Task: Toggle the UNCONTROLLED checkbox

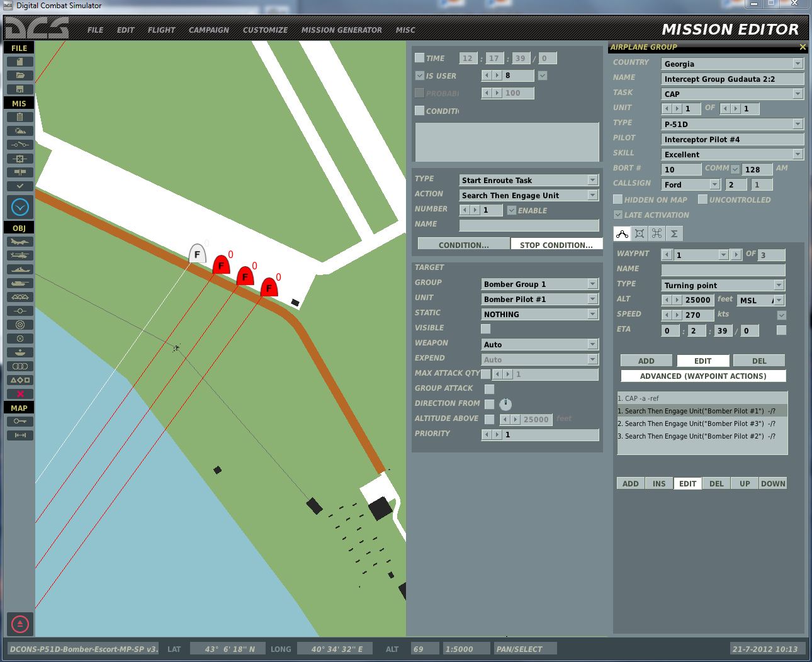Action: 702,199
